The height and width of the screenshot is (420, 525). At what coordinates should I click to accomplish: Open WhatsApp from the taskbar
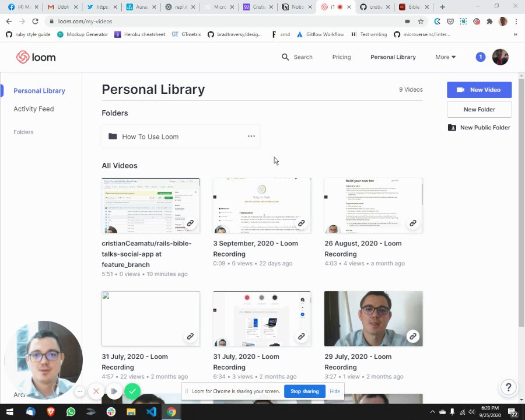(71, 412)
